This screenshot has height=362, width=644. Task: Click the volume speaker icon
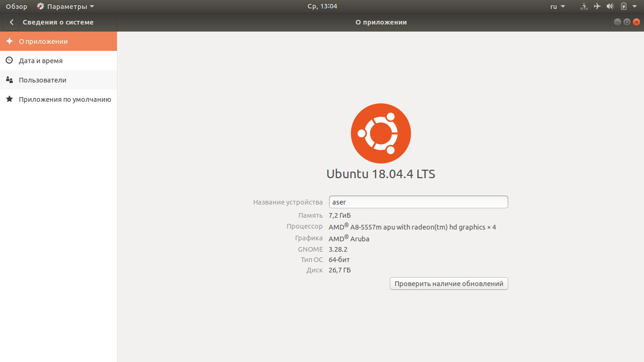[610, 7]
